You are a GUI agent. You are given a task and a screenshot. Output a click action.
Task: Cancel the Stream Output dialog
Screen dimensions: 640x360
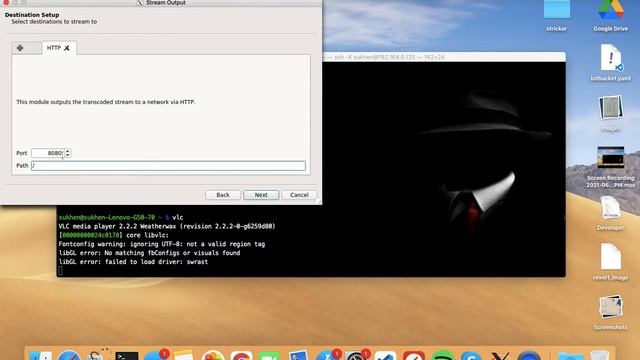(x=299, y=195)
